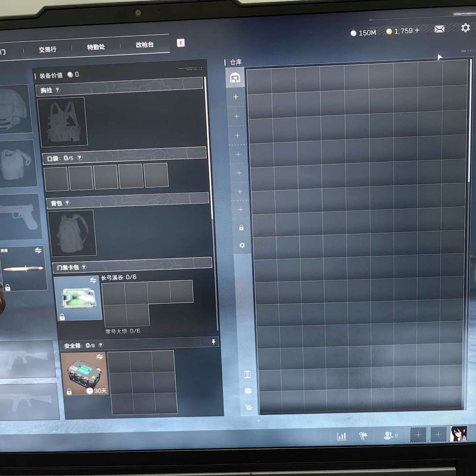This screenshot has height=476, width=476.
Task: Select the knife melee weapon slot
Action: click(24, 269)
